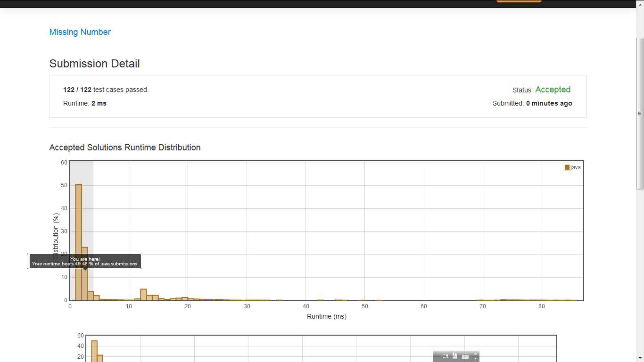Screen dimensions: 644x362
Task: Click the 'You are here!' tooltip
Action: pos(85,262)
